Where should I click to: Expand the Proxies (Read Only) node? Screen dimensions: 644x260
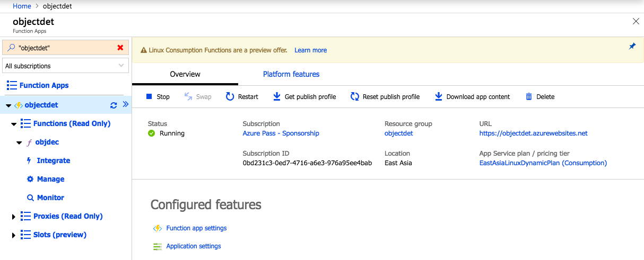coord(14,217)
